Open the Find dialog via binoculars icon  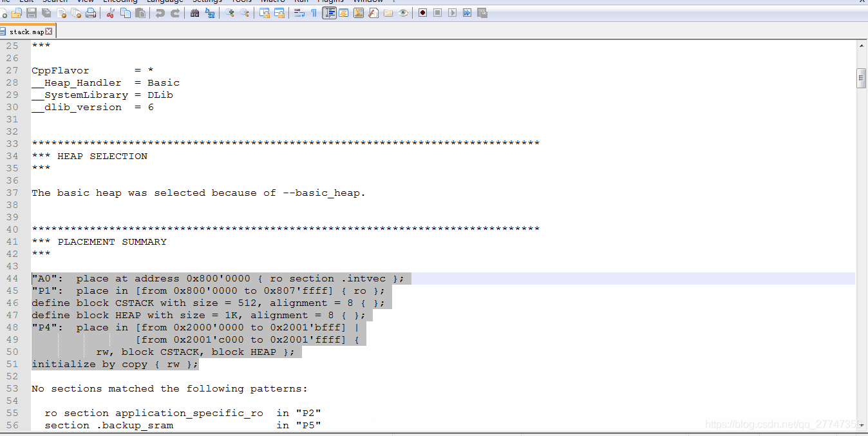click(x=194, y=13)
